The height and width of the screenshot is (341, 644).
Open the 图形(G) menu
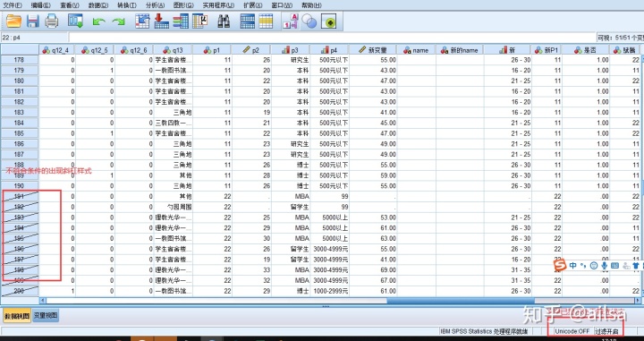tap(183, 5)
